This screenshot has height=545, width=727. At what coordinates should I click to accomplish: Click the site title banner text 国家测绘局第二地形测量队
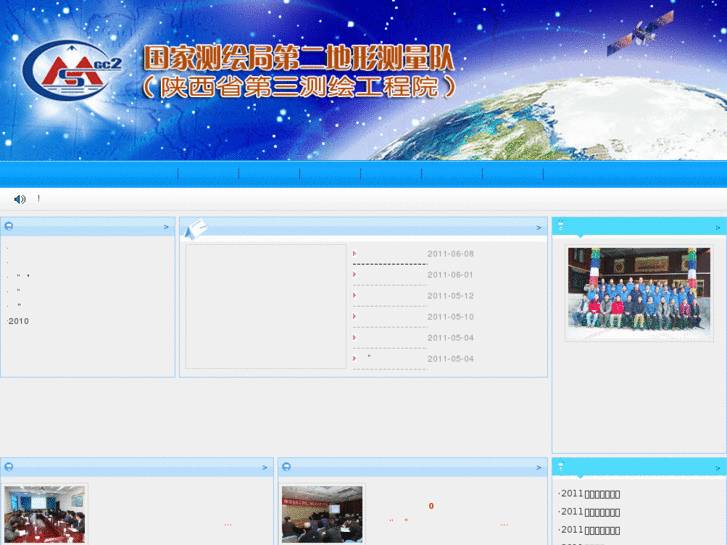(x=298, y=58)
